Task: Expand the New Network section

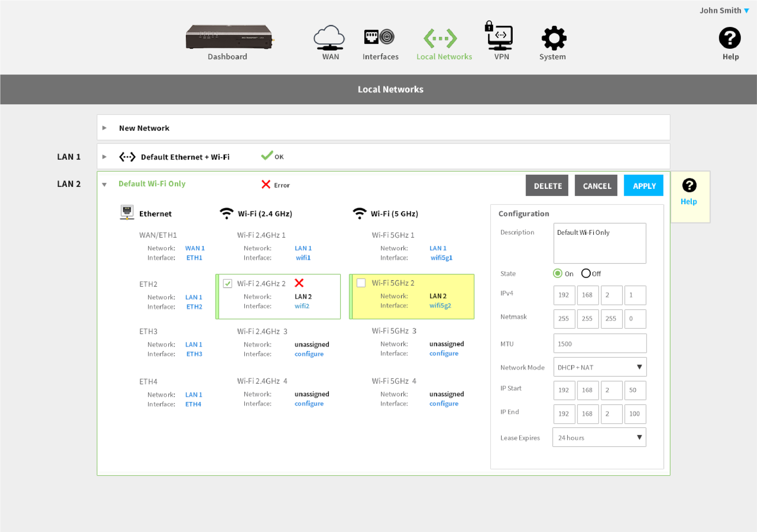Action: click(105, 128)
